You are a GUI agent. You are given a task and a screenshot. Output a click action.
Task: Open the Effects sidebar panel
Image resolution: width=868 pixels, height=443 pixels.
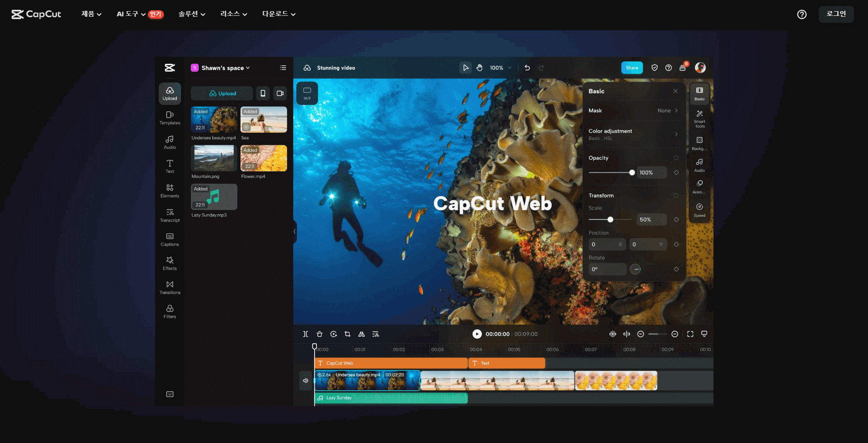[x=170, y=264]
